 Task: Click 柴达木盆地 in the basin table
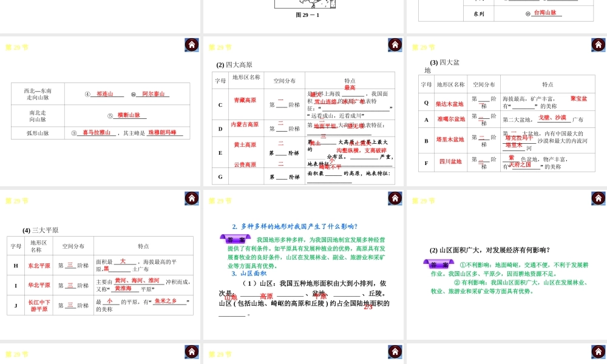[449, 104]
